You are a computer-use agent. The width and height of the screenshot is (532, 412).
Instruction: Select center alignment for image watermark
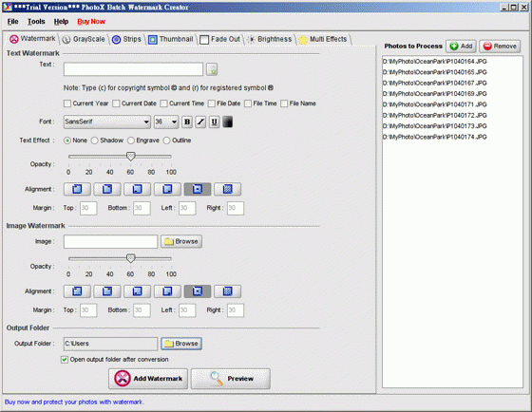(198, 291)
